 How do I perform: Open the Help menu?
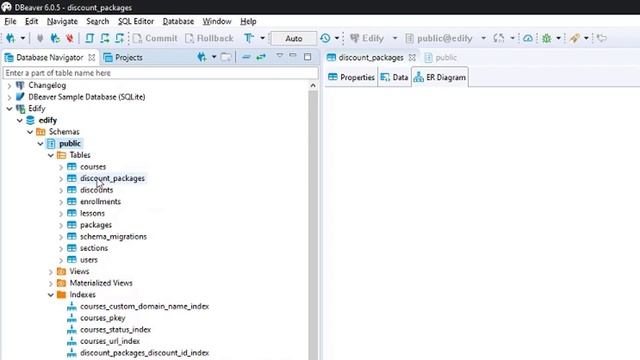point(248,21)
